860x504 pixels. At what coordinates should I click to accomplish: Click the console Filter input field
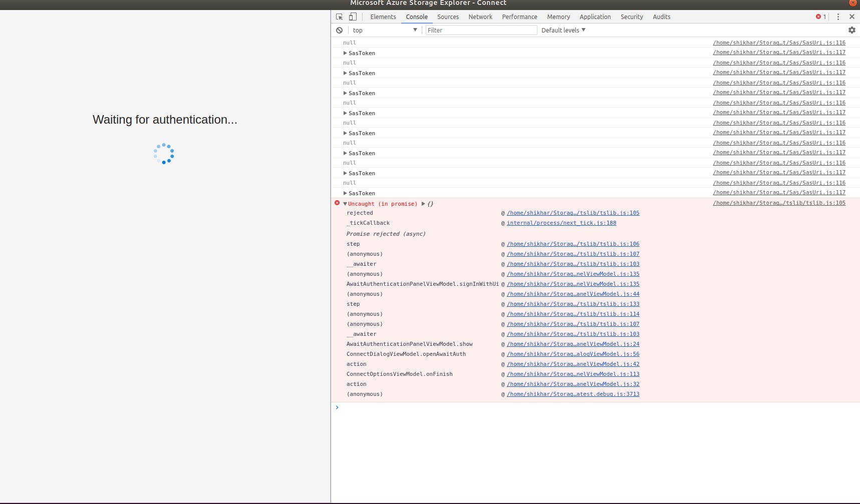point(481,30)
